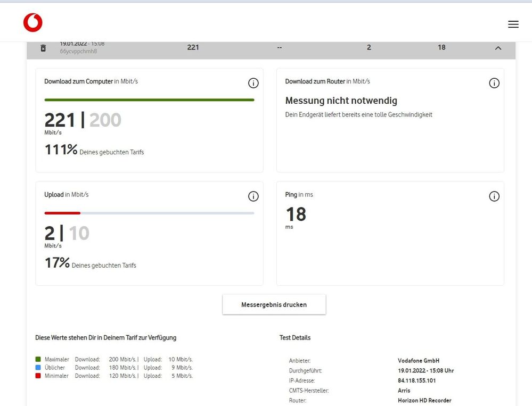Image resolution: width=532 pixels, height=406 pixels.
Task: Open the hamburger menu
Action: point(513,24)
